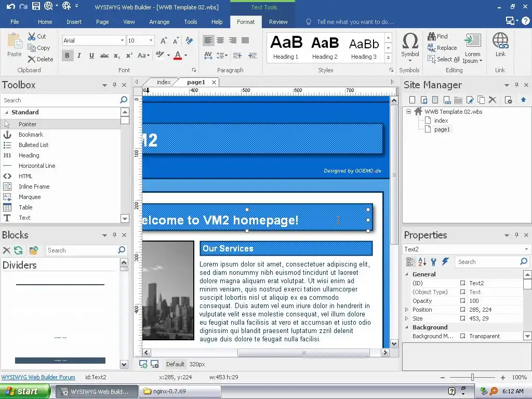The width and height of the screenshot is (532, 399).
Task: Click the text highlight color icon
Action: pyautogui.click(x=159, y=55)
